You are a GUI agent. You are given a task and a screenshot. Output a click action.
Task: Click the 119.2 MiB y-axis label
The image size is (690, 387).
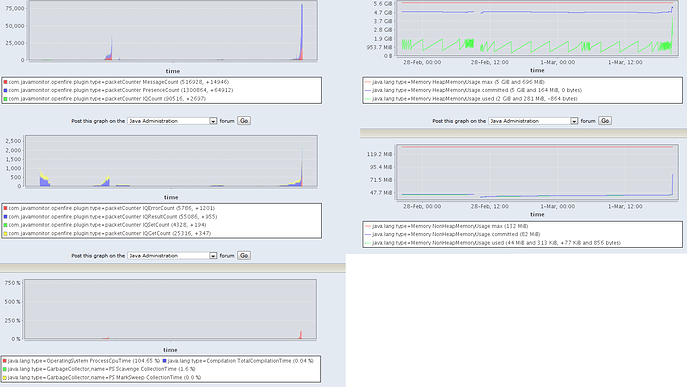click(x=379, y=154)
